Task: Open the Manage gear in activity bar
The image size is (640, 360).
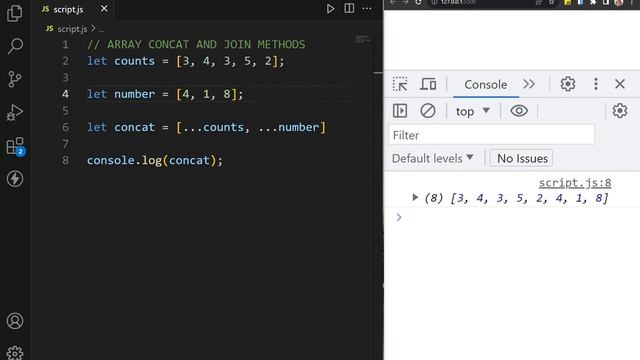Action: tap(15, 353)
